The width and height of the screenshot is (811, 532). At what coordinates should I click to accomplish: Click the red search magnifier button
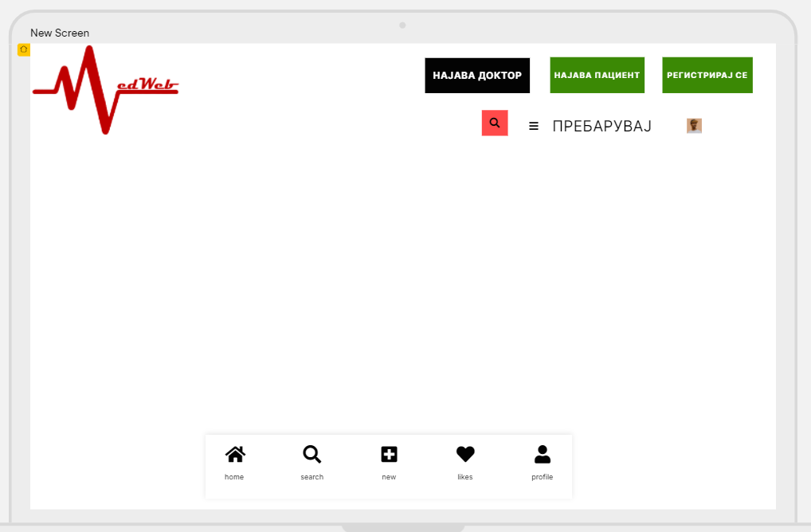point(495,123)
